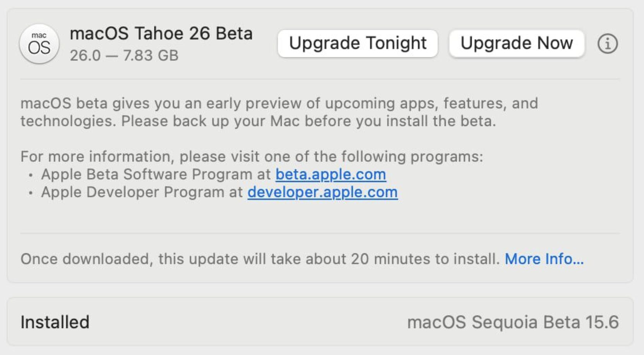Click the circular macOS logo icon

coord(39,44)
